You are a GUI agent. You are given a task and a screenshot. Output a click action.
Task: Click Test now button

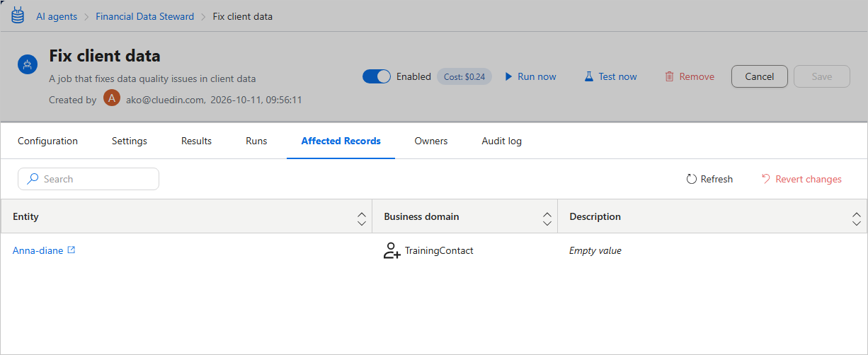[610, 76]
